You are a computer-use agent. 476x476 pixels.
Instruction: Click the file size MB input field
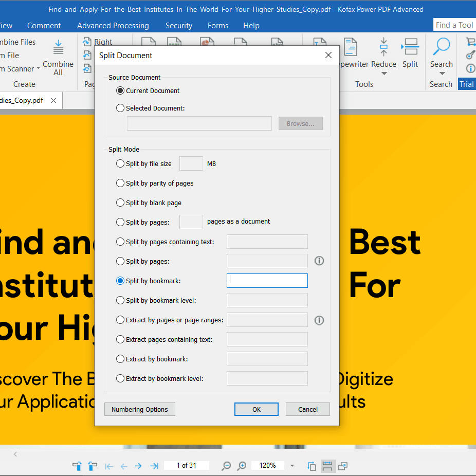click(191, 163)
